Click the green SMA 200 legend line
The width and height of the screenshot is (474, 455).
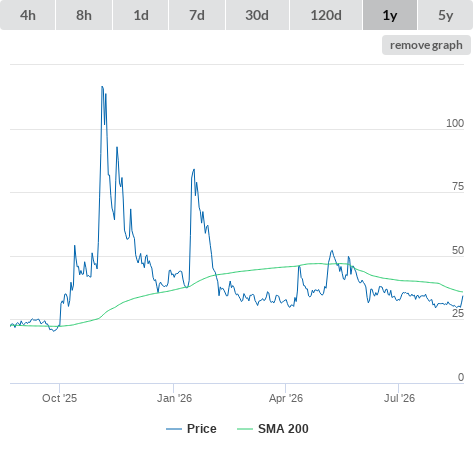[245, 429]
